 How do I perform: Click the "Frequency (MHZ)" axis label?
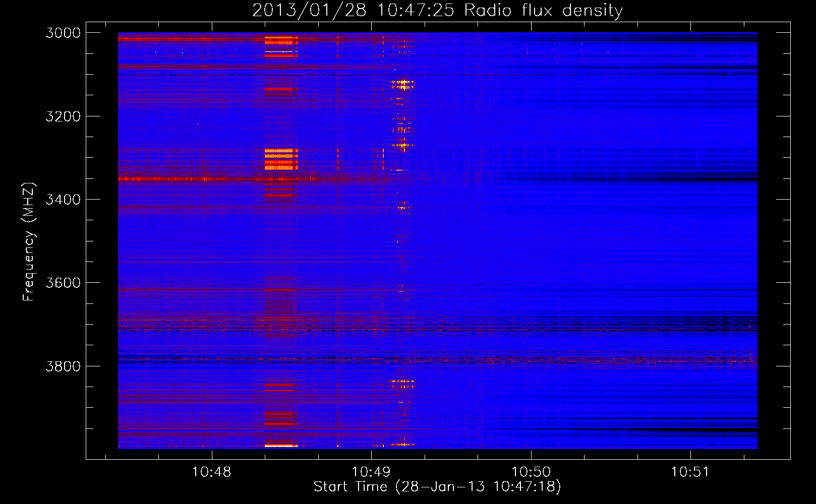[29, 242]
